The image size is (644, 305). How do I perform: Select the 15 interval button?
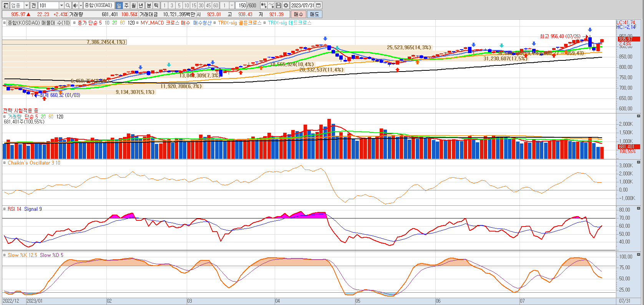click(194, 5)
